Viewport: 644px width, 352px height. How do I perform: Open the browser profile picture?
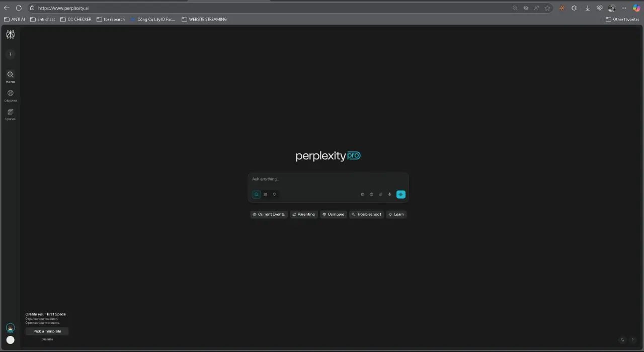[612, 8]
